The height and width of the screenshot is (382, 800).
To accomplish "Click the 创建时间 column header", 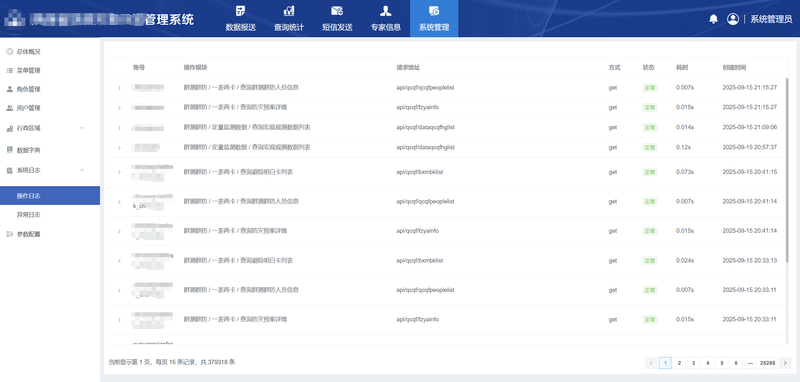I will (734, 67).
